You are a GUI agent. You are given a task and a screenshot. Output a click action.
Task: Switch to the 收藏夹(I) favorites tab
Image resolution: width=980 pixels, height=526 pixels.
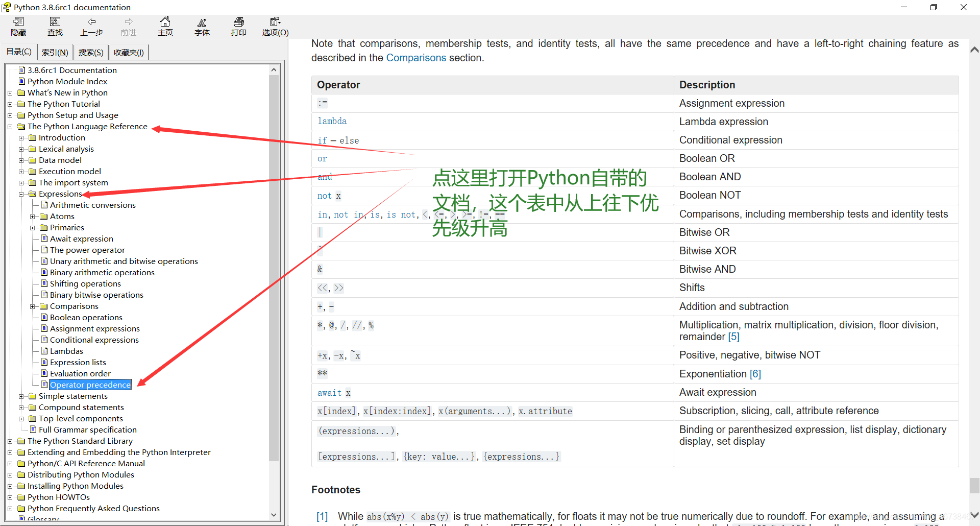[129, 52]
